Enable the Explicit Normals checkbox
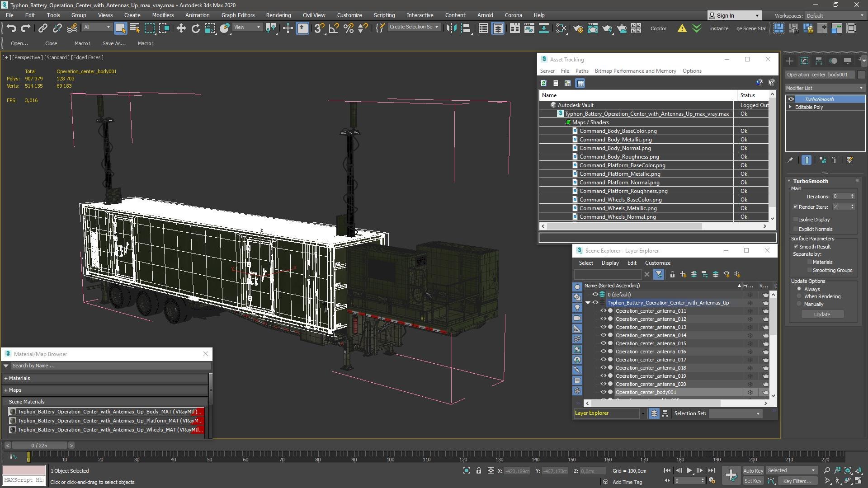Image resolution: width=868 pixels, height=488 pixels. [796, 229]
